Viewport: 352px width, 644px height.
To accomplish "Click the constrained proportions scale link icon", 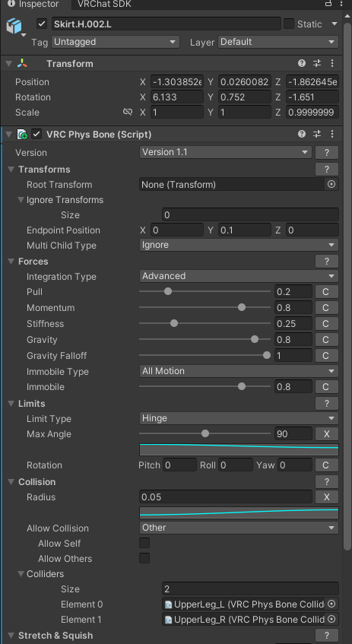I will pos(128,112).
